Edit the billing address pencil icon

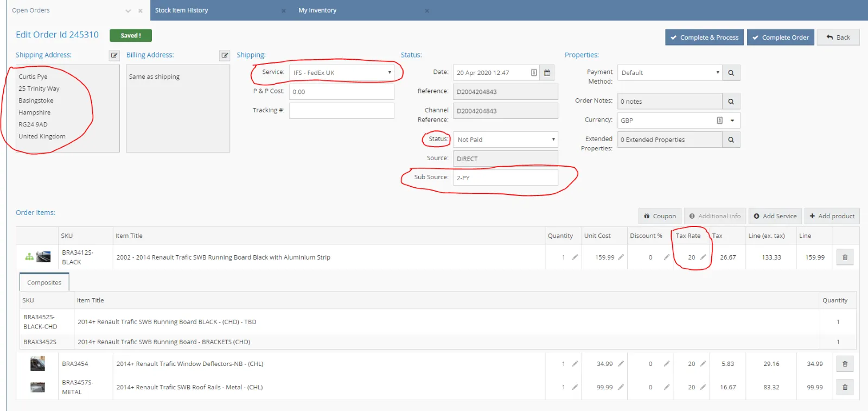point(225,55)
